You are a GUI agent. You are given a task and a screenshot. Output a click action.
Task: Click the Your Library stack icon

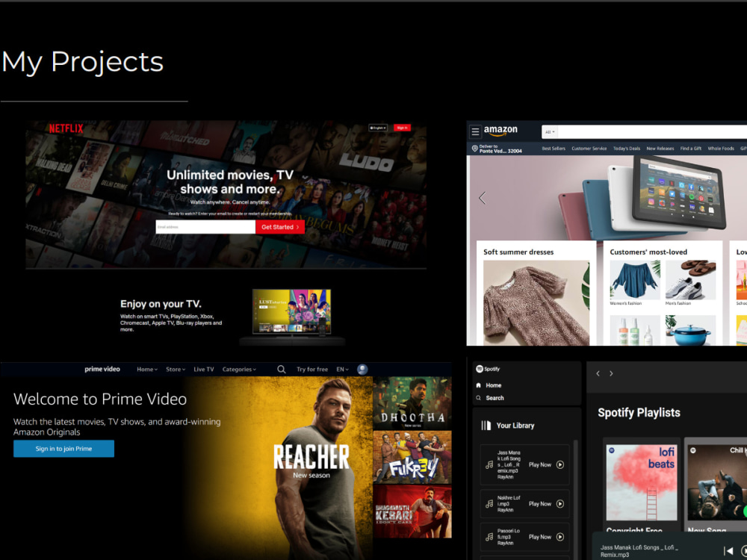tap(486, 426)
